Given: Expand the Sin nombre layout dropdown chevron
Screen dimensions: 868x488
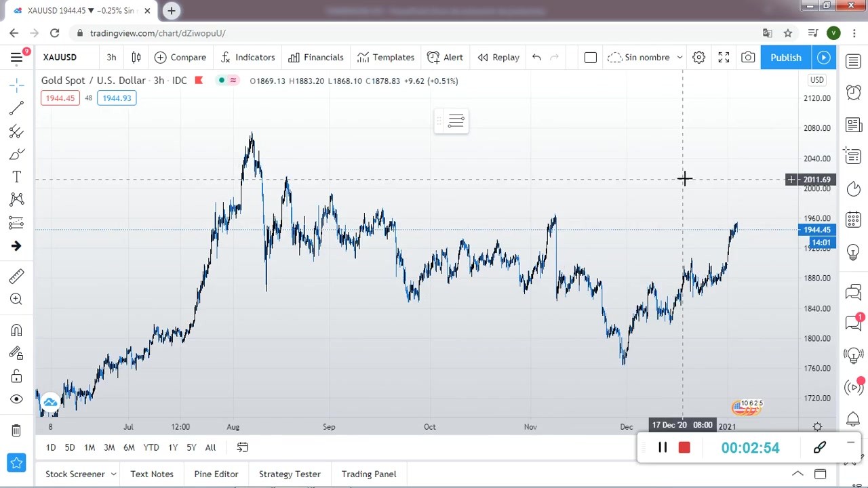Looking at the screenshot, I should pos(679,58).
